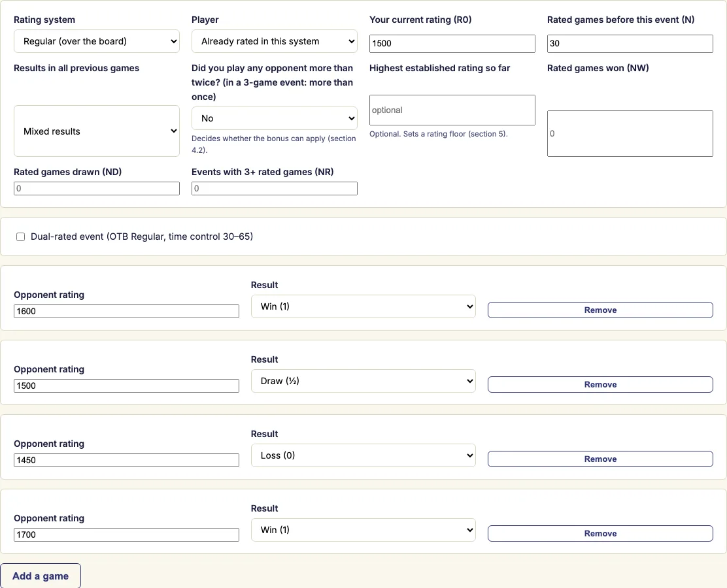The height and width of the screenshot is (588, 727).
Task: Open the Player status dropdown
Action: [274, 41]
